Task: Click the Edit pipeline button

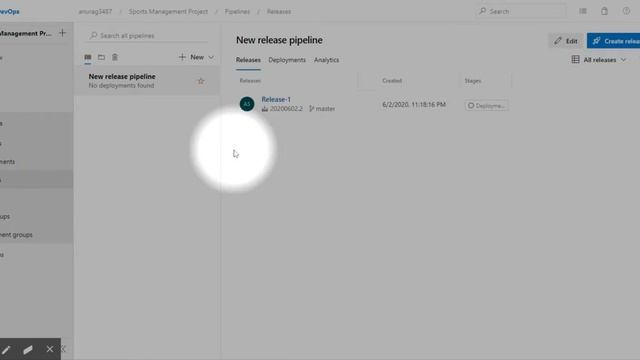Action: (x=566, y=41)
